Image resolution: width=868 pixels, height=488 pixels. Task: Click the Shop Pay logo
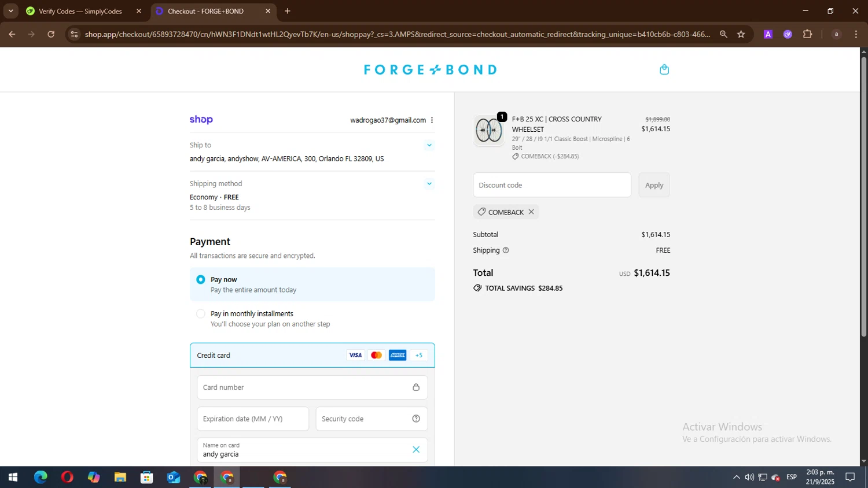[x=201, y=120]
